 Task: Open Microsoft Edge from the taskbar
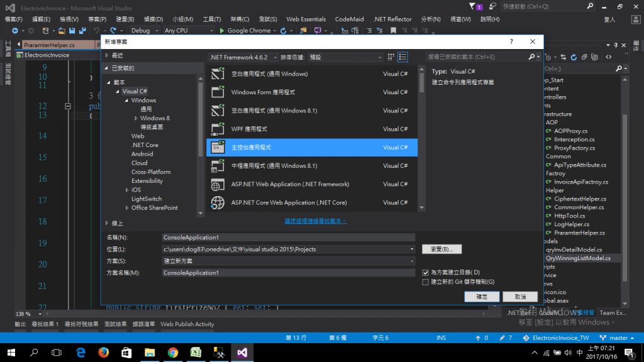click(80, 353)
